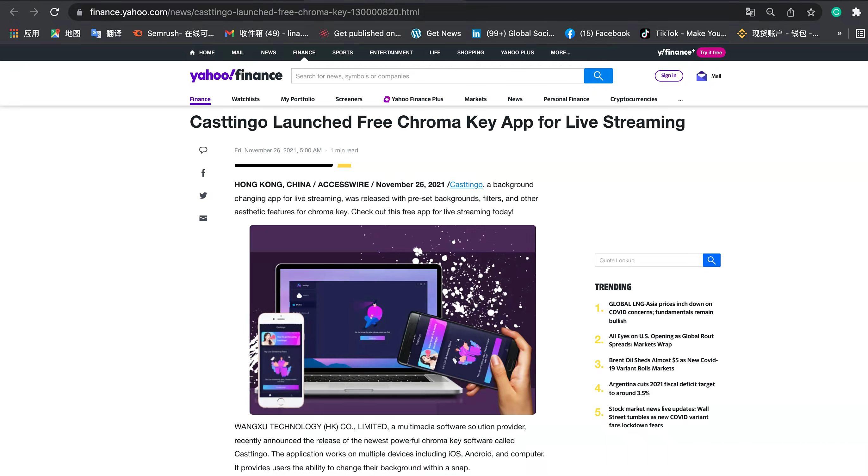Open the My Portfolio tab
This screenshot has height=476, width=868.
click(x=298, y=99)
